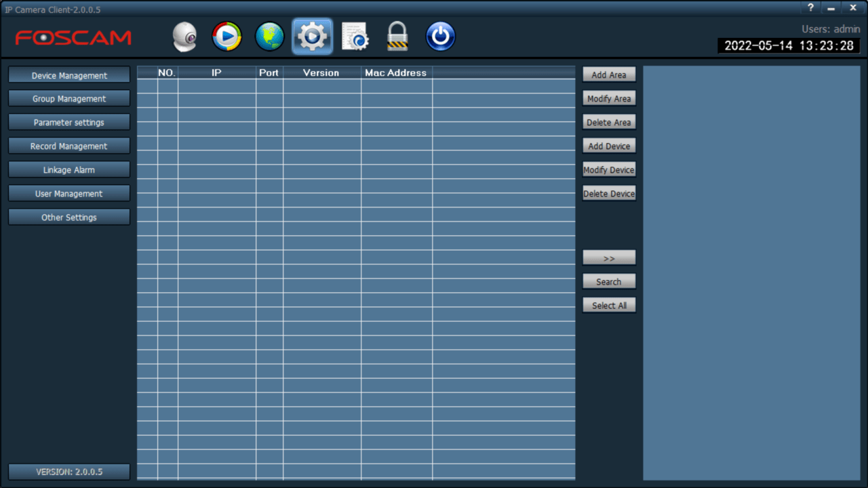The image size is (868, 488).
Task: Click the Select All button
Action: pyautogui.click(x=609, y=305)
